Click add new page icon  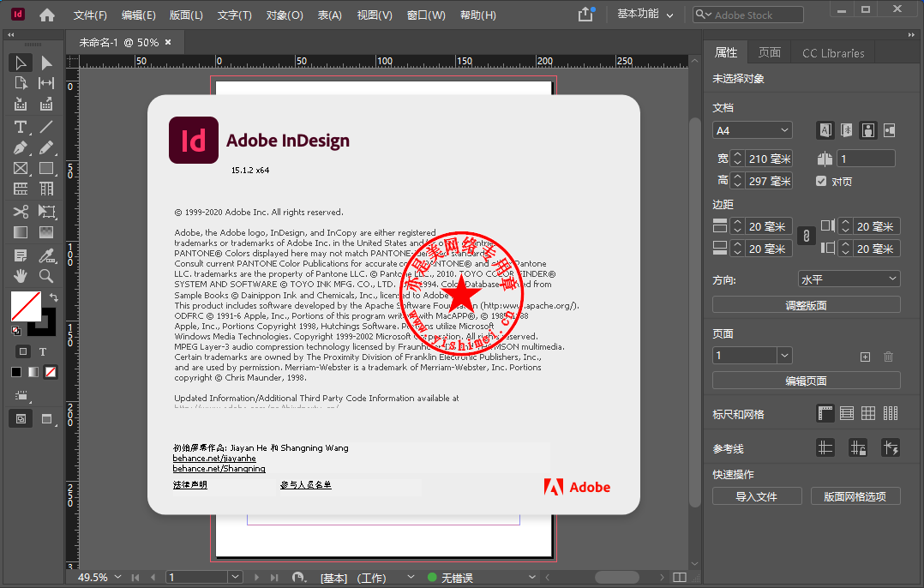pyautogui.click(x=865, y=357)
